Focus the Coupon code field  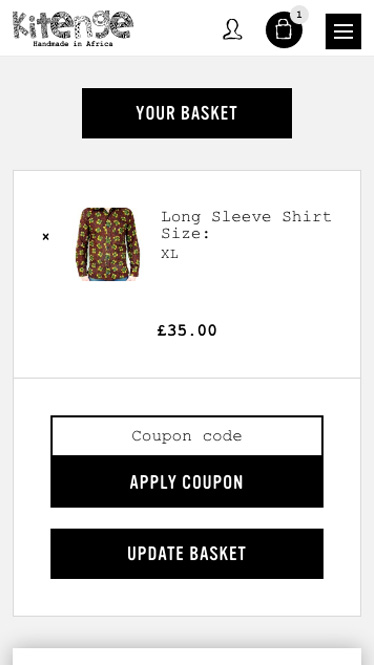pos(187,436)
